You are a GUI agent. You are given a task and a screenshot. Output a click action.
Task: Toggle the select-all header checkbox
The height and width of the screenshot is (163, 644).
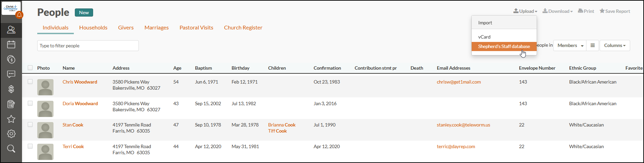30,68
